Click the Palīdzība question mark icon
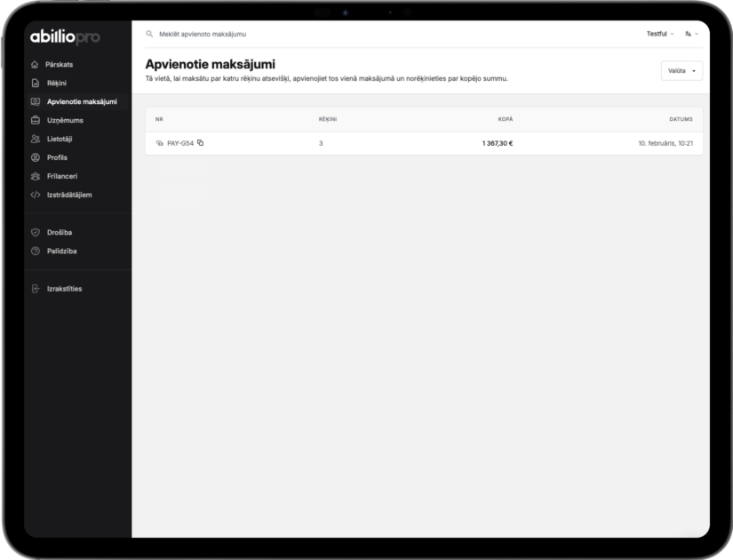The image size is (733, 560). [x=35, y=251]
